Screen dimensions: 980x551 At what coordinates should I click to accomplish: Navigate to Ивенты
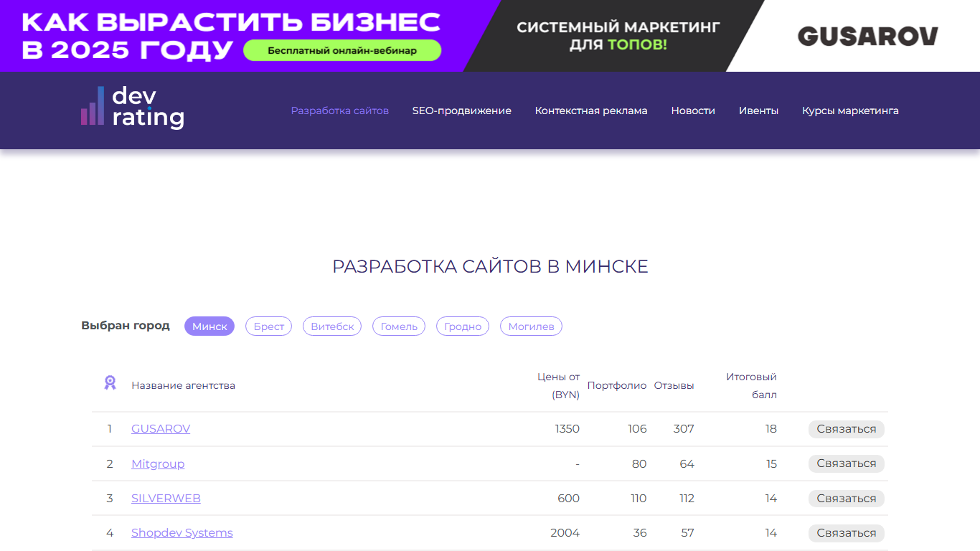(758, 110)
